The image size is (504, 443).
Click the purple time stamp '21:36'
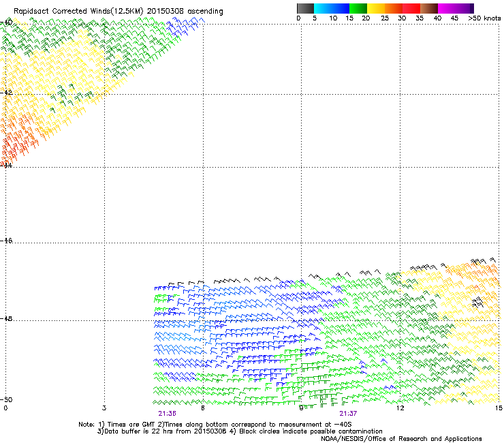167,414
